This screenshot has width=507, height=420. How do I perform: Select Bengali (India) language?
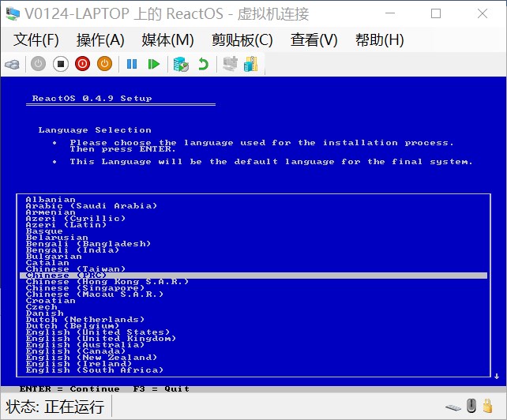pos(73,250)
